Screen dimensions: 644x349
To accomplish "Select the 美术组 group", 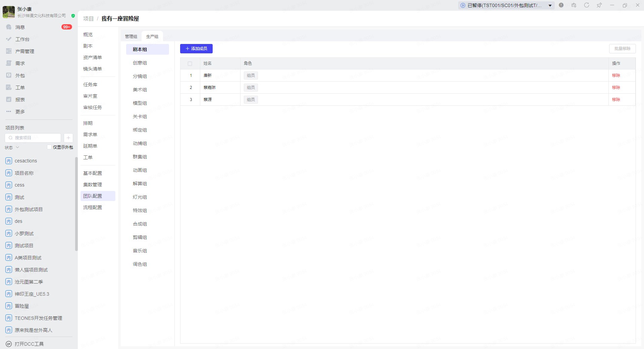I will coord(148,90).
